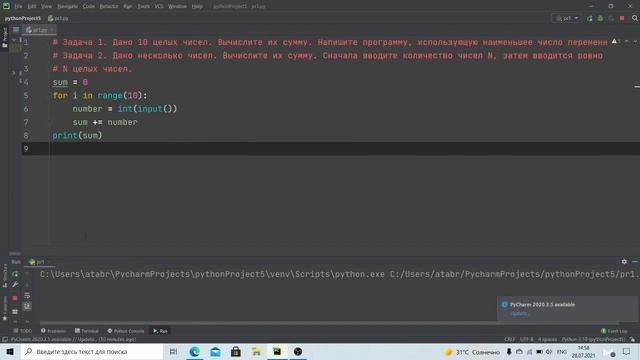640x360 pixels.
Task: Open the Navigate menu
Action: (67, 6)
